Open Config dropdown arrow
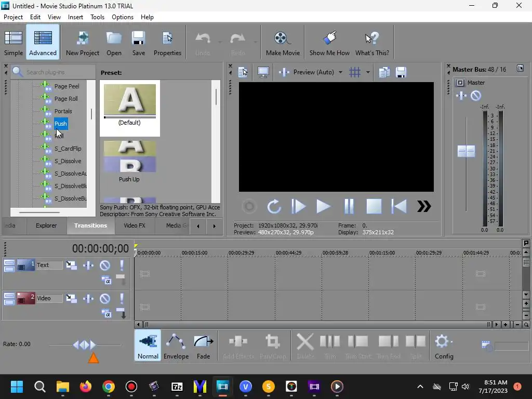The image size is (532, 399). click(451, 342)
